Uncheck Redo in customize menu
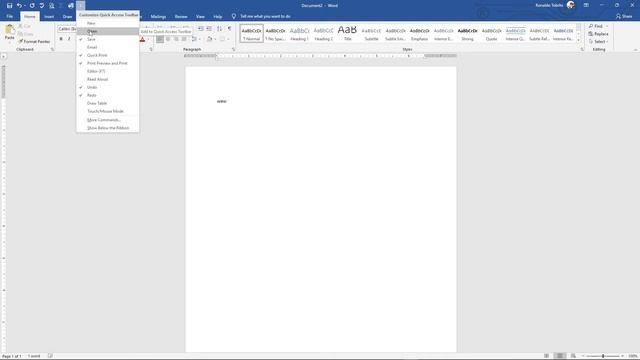 pyautogui.click(x=108, y=95)
